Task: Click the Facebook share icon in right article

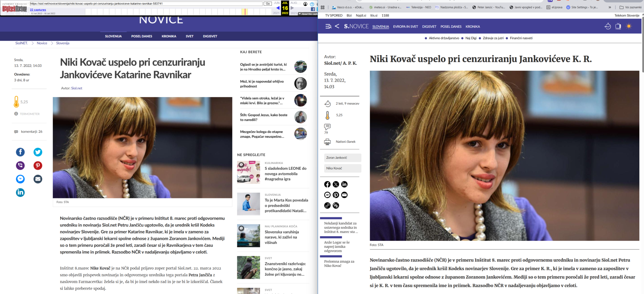Action: (327, 184)
